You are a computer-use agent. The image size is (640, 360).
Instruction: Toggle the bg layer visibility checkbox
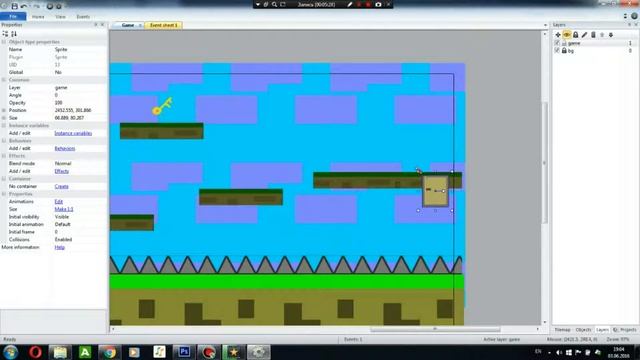click(x=557, y=51)
